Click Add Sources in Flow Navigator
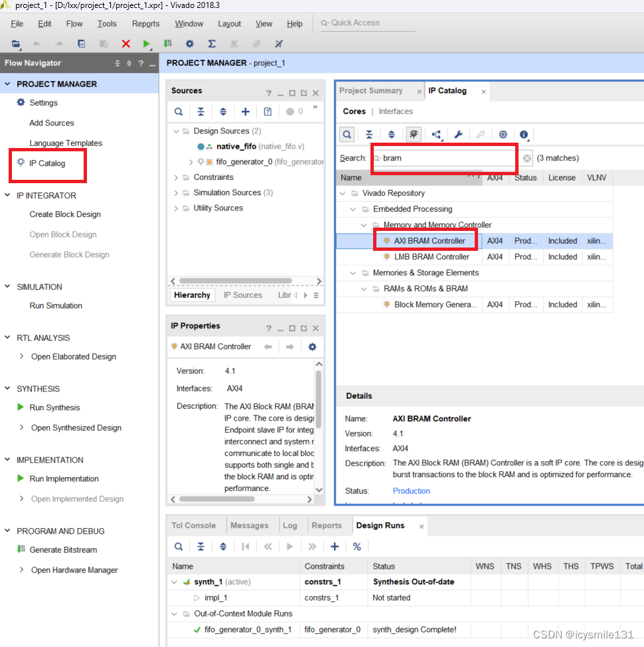Viewport: 644px width, 647px height. (x=52, y=123)
